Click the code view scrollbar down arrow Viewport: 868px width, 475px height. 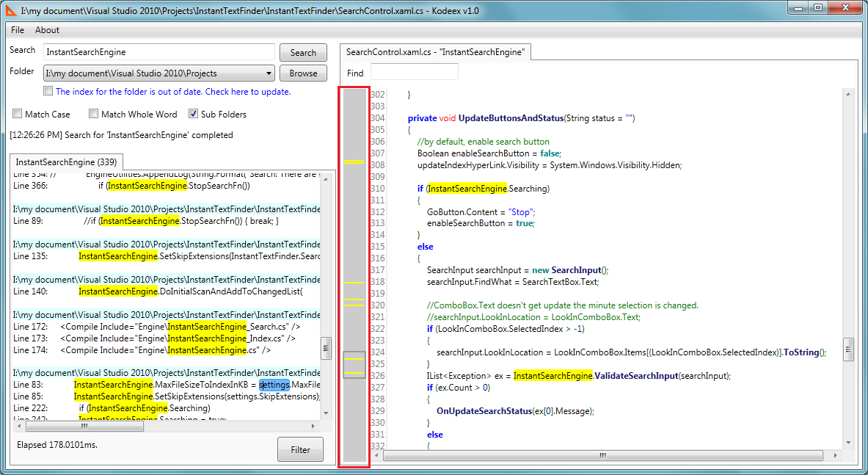click(848, 443)
